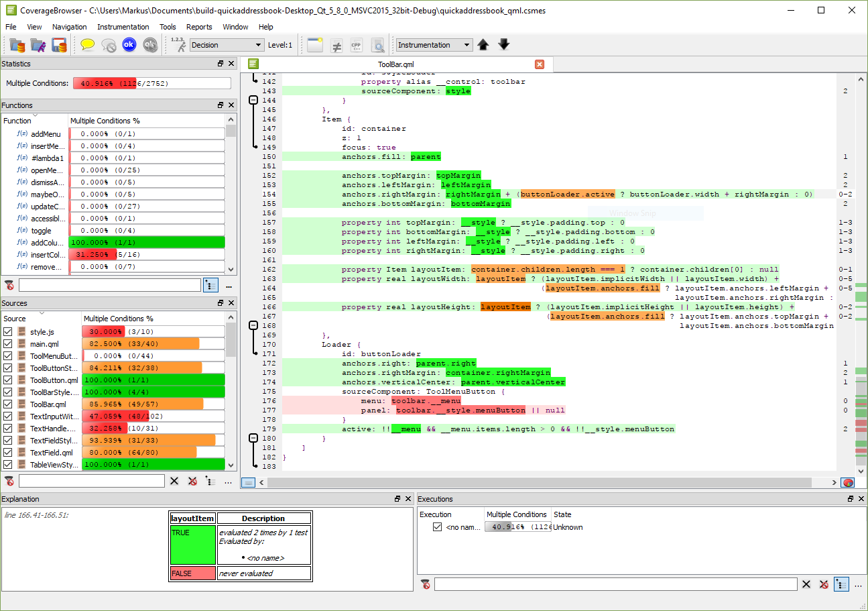
Task: Jump to next instrumentation with down arrow
Action: pyautogui.click(x=504, y=45)
